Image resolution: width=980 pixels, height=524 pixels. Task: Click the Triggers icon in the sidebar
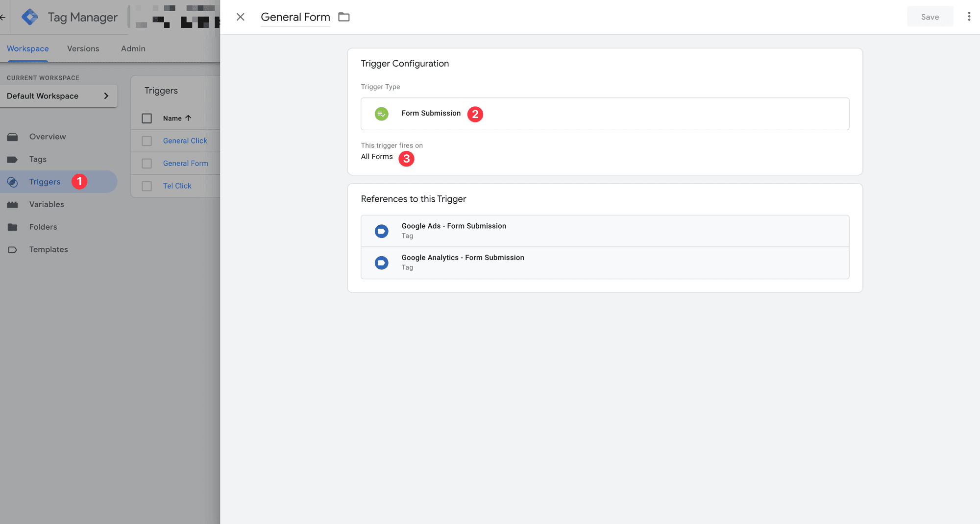tap(13, 182)
